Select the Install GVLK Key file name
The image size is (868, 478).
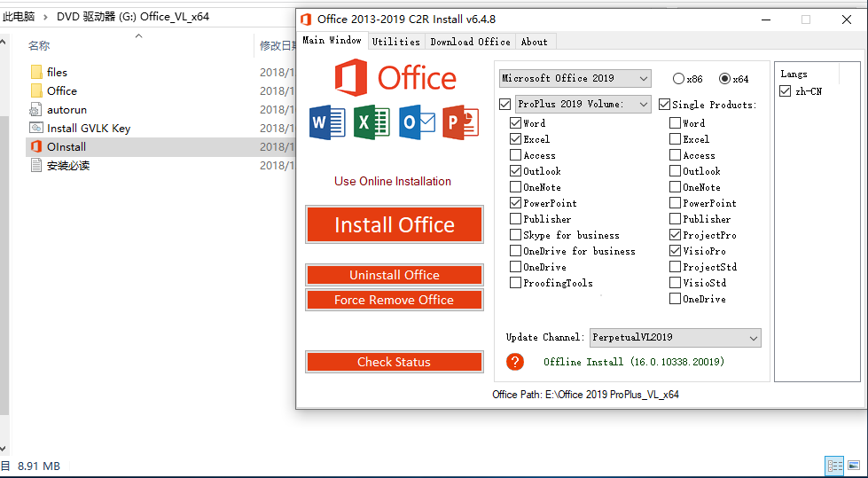coord(89,129)
